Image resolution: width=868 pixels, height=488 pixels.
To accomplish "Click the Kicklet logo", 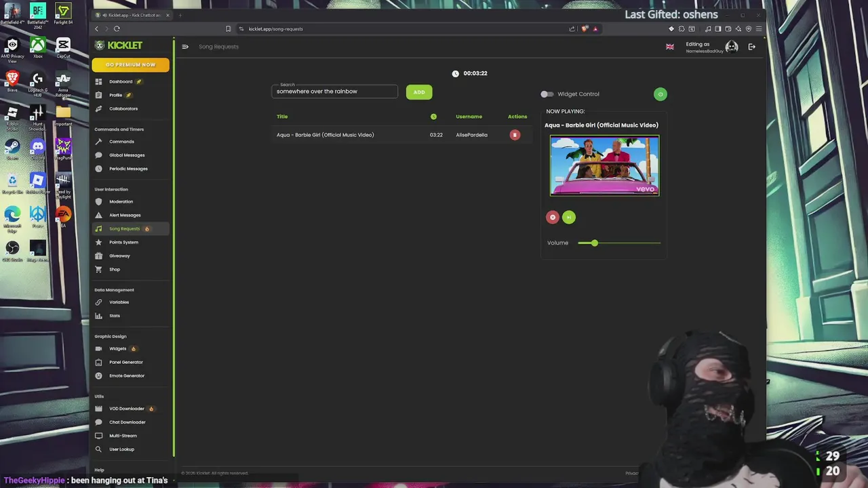I will point(119,45).
